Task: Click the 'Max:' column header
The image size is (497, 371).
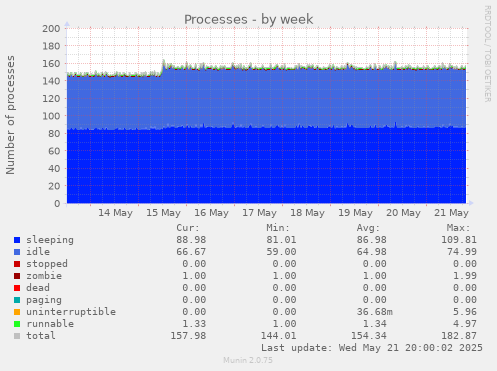Action: [x=458, y=228]
